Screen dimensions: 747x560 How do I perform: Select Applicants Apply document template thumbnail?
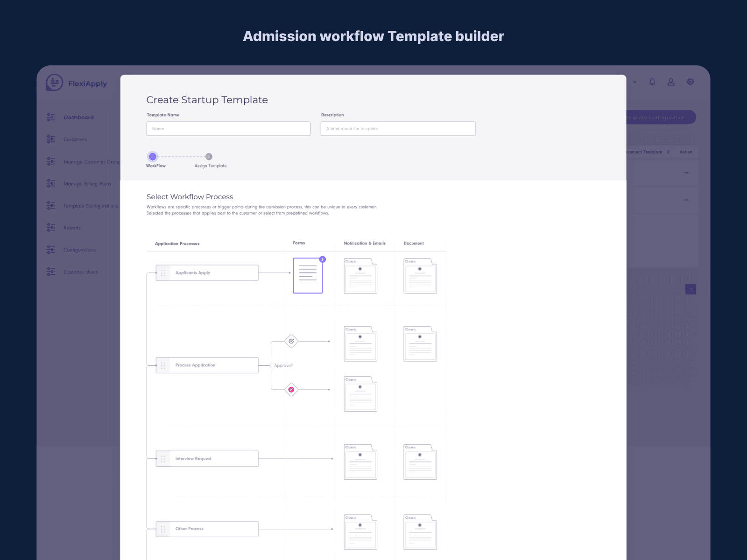pyautogui.click(x=420, y=276)
